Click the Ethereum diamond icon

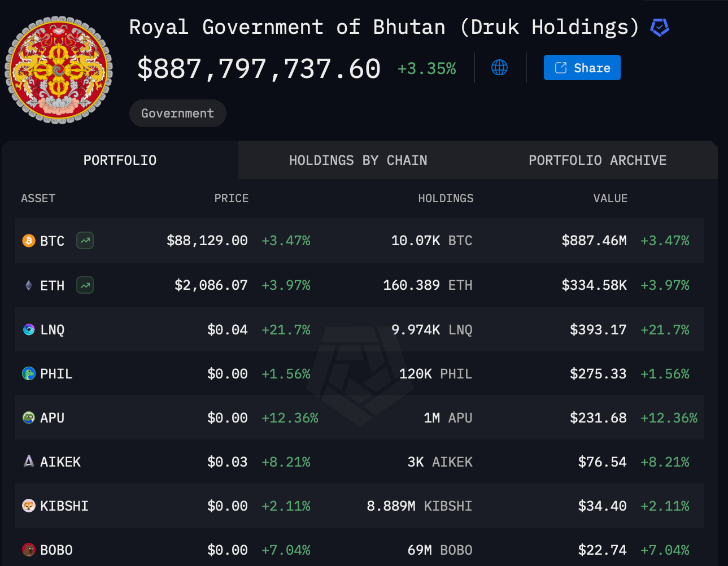tap(28, 285)
